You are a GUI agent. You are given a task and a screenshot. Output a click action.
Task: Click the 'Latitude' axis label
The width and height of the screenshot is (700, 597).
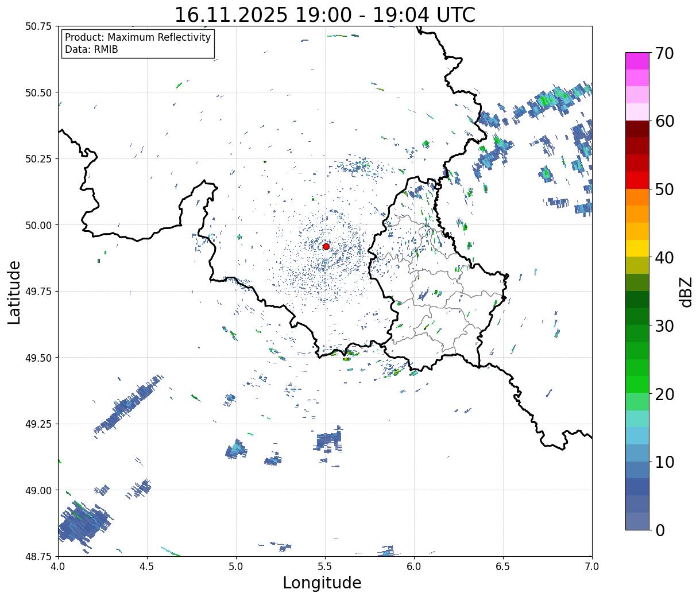pos(14,292)
